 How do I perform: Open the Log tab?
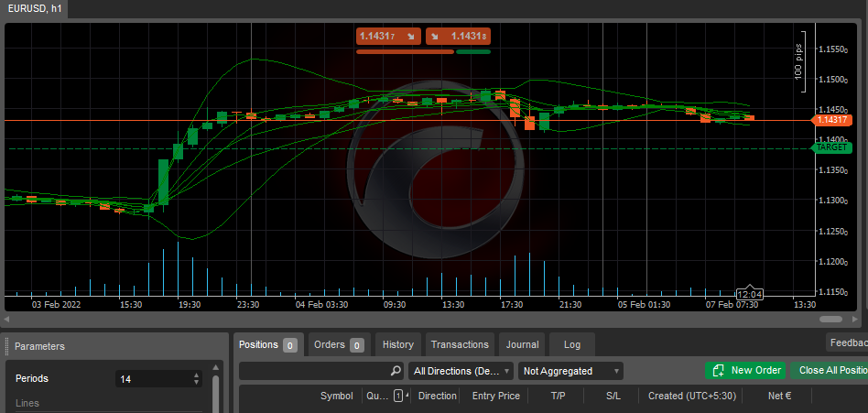tap(572, 344)
